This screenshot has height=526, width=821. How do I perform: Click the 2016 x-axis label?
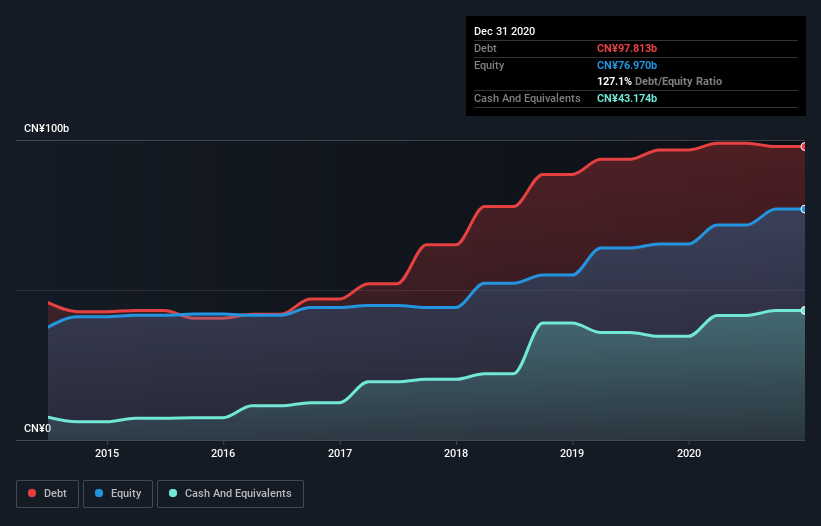pos(223,453)
